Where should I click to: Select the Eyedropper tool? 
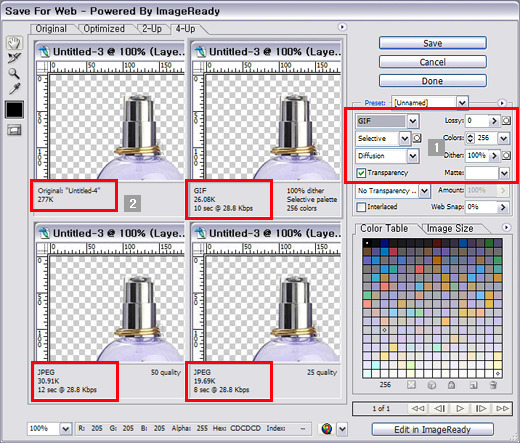pos(14,89)
